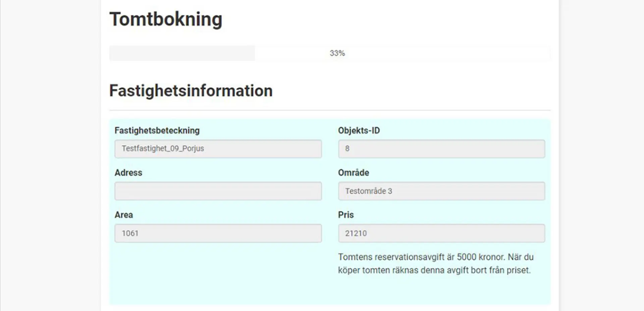This screenshot has width=644, height=311.
Task: Click the Område field showing Testområde 3
Action: point(441,191)
